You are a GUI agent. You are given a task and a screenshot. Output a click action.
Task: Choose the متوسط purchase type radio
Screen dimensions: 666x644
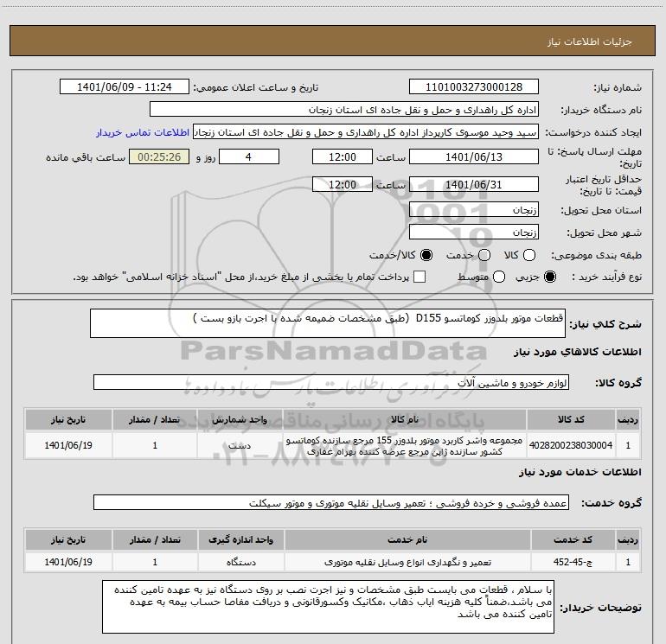(x=499, y=277)
